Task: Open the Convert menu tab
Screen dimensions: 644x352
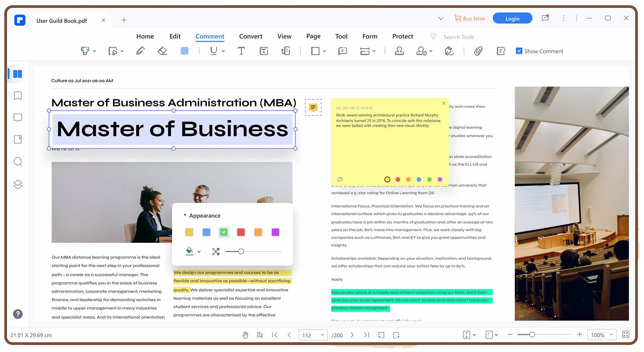Action: coord(251,36)
